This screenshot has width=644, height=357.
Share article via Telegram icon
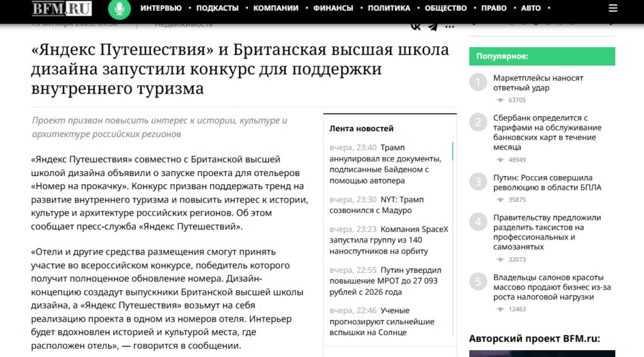click(433, 26)
